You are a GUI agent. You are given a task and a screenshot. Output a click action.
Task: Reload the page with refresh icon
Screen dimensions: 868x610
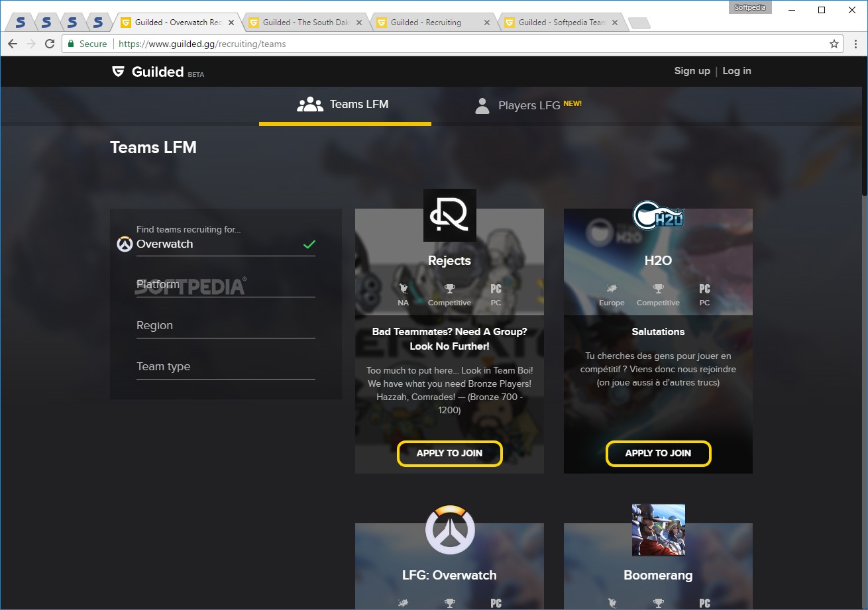(x=50, y=44)
